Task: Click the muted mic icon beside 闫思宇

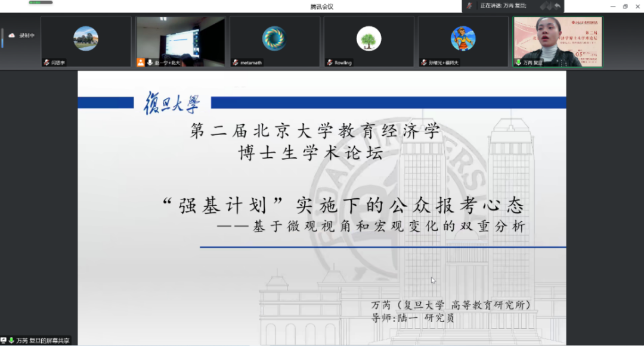Action: tap(46, 63)
